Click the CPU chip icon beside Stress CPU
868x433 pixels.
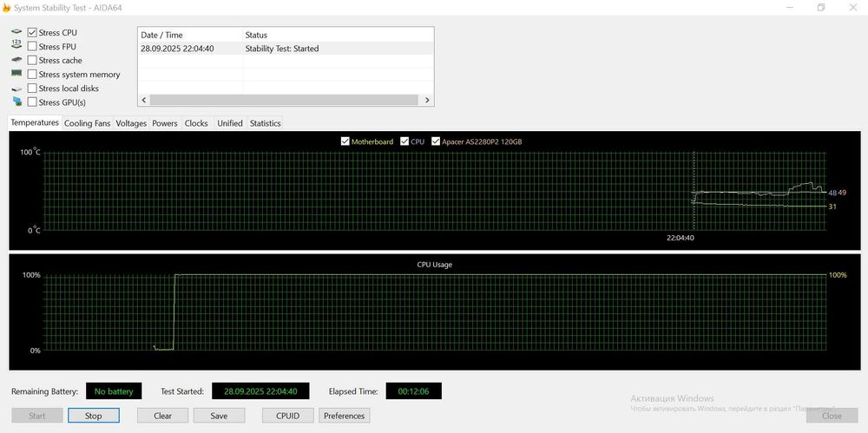pos(16,33)
